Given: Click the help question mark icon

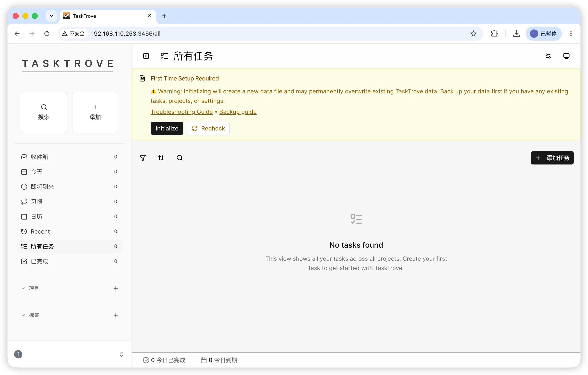Looking at the screenshot, I should click(18, 354).
